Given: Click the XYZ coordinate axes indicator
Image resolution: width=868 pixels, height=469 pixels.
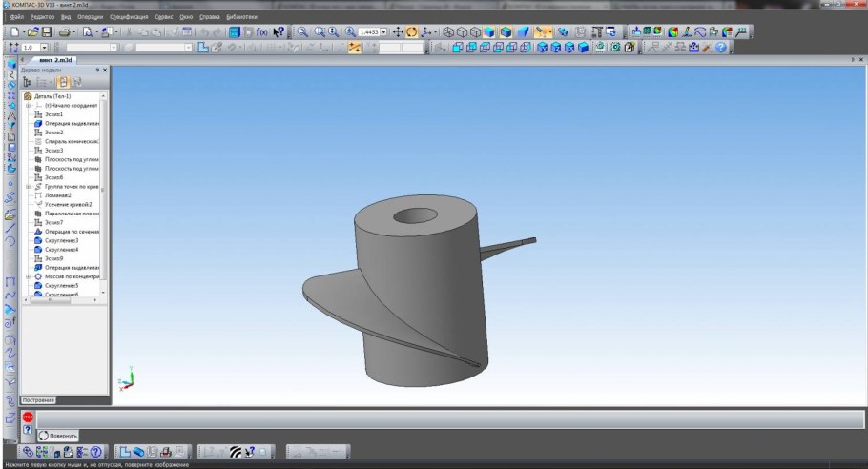Looking at the screenshot, I should tap(127, 378).
